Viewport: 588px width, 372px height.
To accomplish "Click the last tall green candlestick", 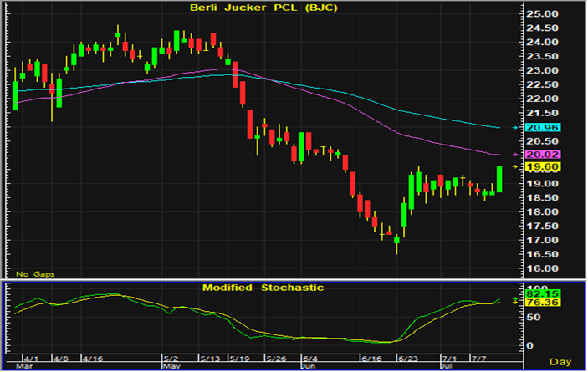I will [499, 180].
